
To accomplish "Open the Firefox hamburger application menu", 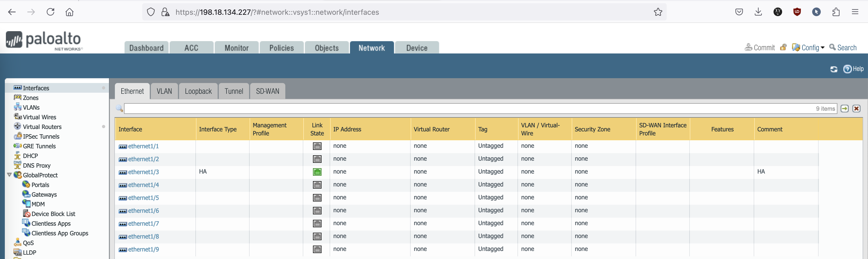I will point(855,12).
